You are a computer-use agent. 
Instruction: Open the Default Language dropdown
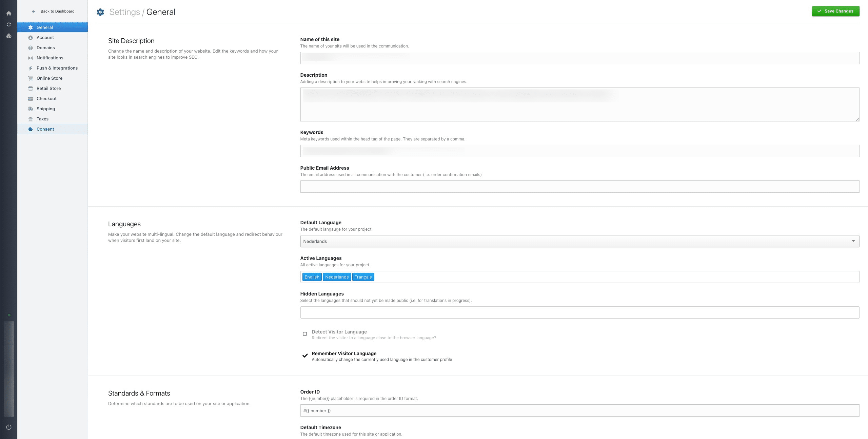pyautogui.click(x=579, y=241)
